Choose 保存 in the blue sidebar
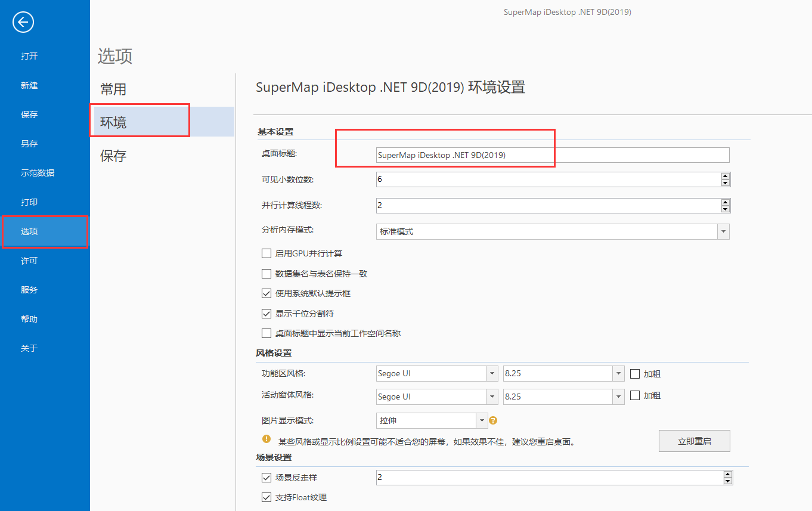 29,114
